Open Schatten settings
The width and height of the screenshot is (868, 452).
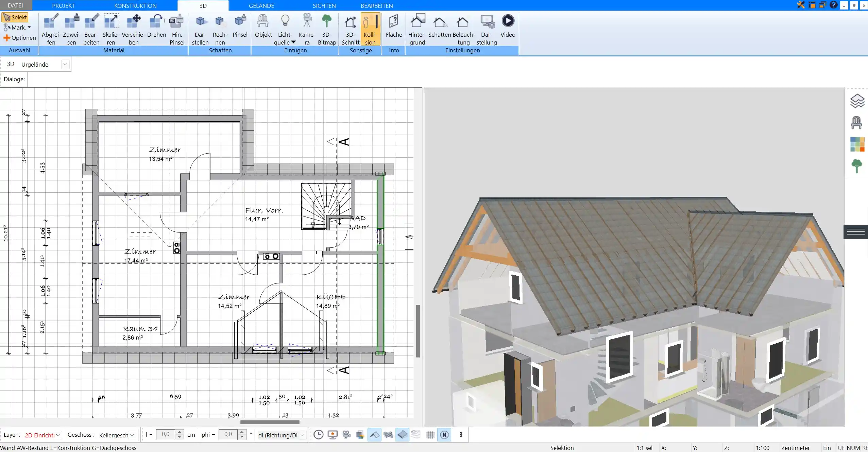click(x=440, y=26)
